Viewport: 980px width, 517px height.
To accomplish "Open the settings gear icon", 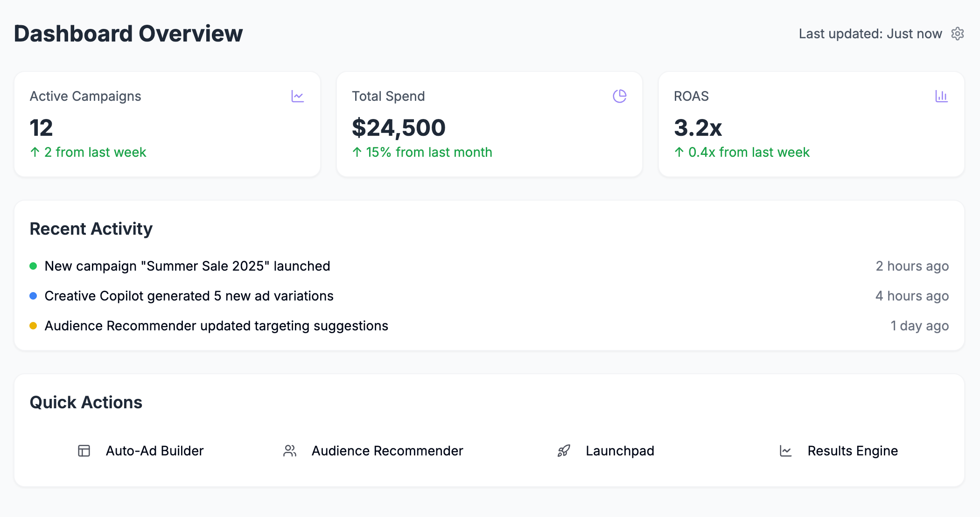I will pos(958,34).
